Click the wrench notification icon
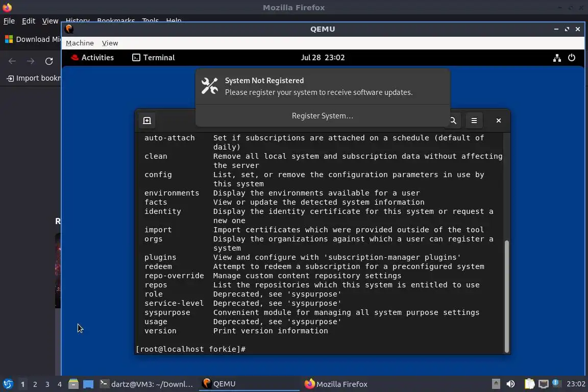588x392 pixels. coord(210,86)
